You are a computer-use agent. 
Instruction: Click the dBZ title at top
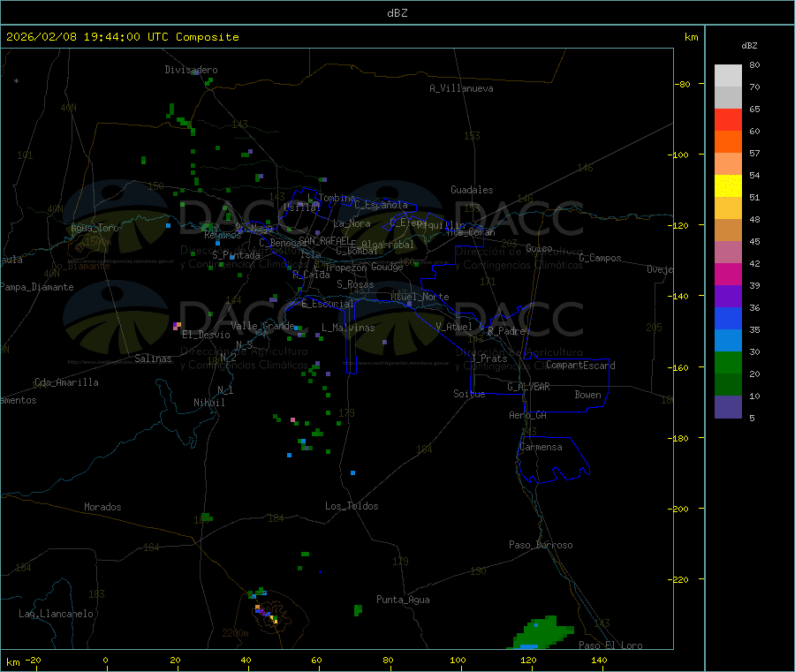[x=397, y=13]
